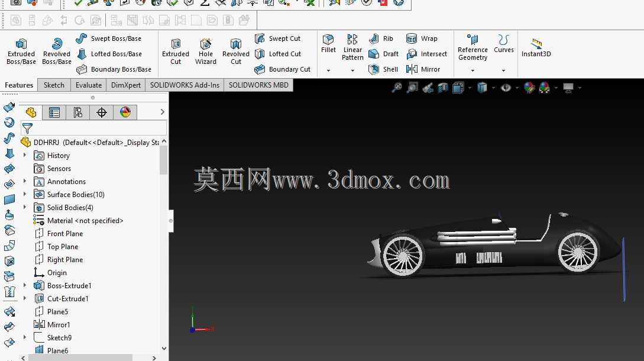This screenshot has height=361, width=644.
Task: Select the Mirror feature in ribbon
Action: click(423, 69)
